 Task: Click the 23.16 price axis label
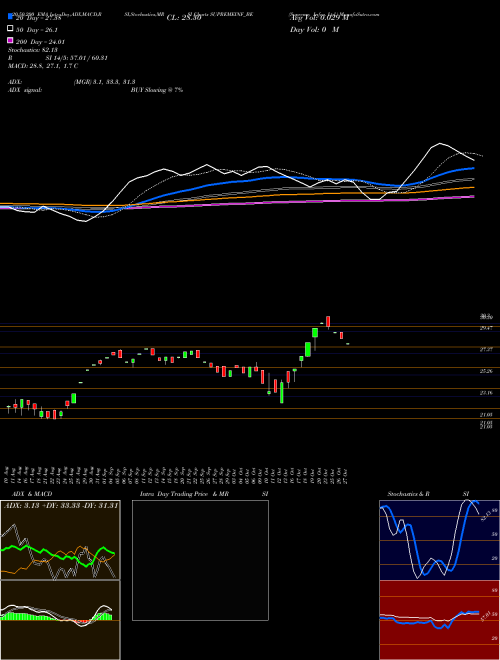[x=486, y=393]
